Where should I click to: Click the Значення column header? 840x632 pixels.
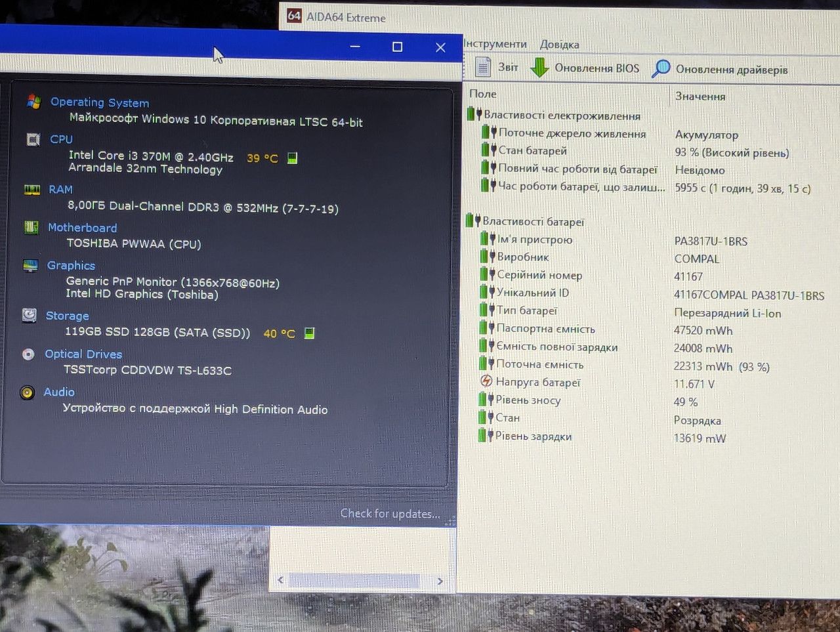[700, 96]
